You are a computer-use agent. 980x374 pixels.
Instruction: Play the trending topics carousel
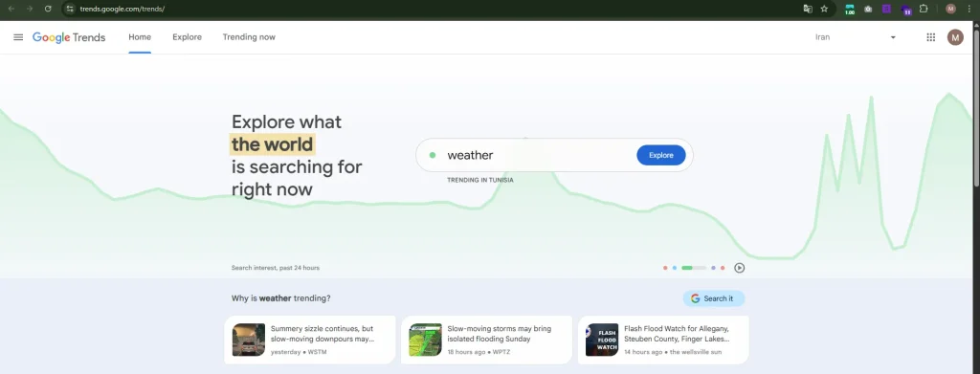point(740,268)
